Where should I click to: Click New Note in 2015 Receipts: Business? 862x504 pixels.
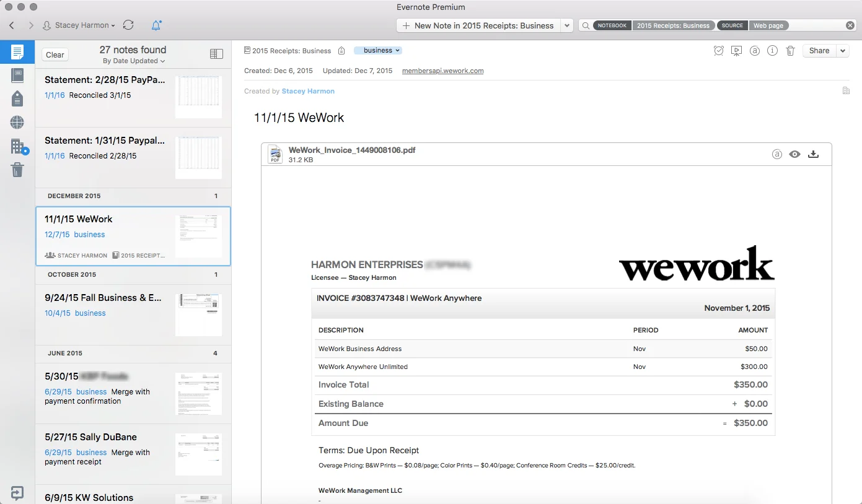[x=478, y=25]
